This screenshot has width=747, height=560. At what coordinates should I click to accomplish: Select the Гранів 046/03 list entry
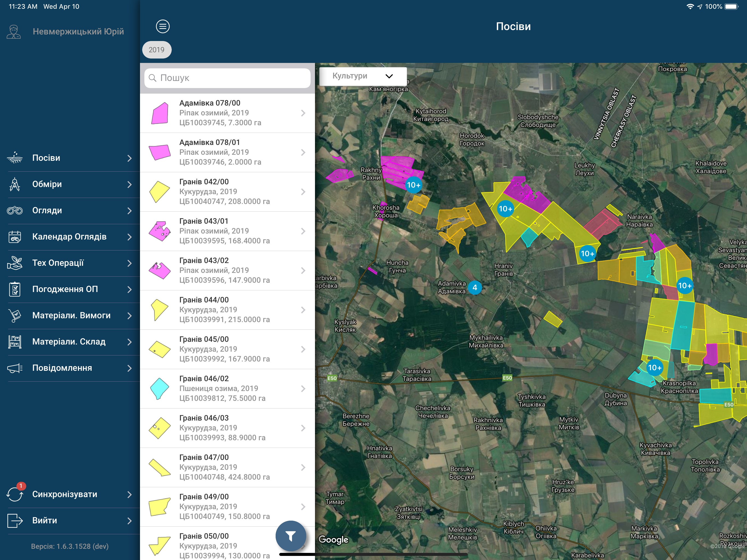click(227, 428)
